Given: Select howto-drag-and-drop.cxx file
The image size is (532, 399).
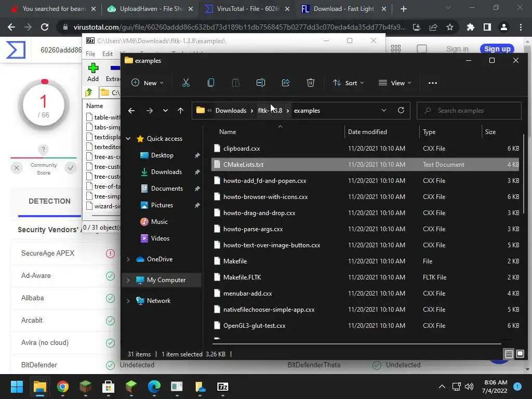Looking at the screenshot, I should click(x=365, y=213).
